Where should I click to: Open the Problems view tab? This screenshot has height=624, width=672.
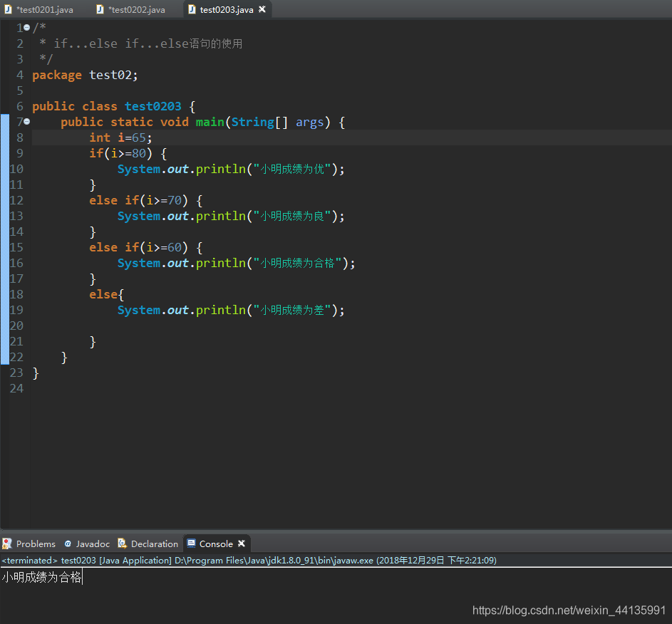(36, 544)
